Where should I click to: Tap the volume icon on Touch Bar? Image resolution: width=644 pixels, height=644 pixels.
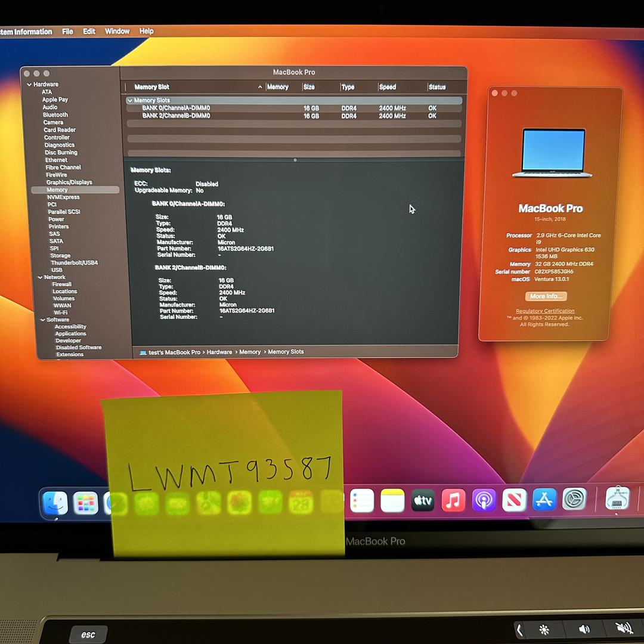[x=584, y=629]
